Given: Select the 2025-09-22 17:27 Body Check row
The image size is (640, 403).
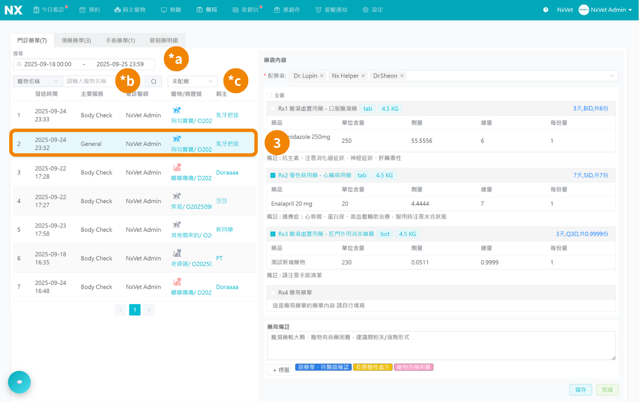Looking at the screenshot, I should pyautogui.click(x=135, y=201).
